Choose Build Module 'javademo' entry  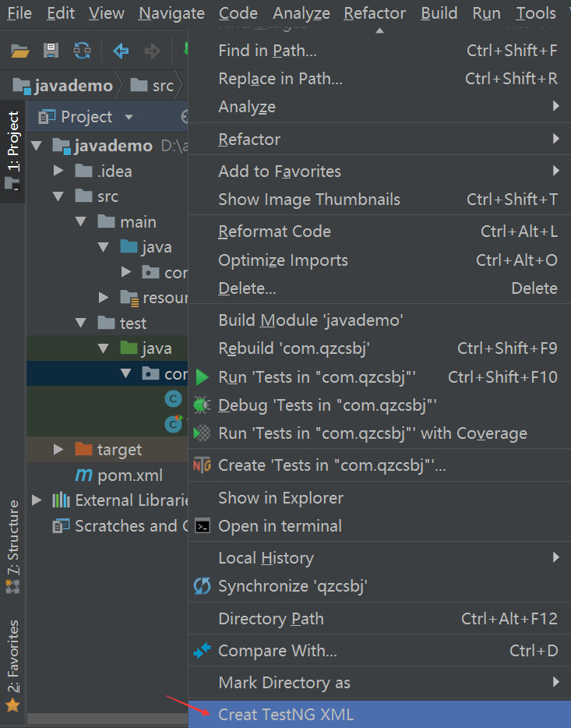[379, 320]
